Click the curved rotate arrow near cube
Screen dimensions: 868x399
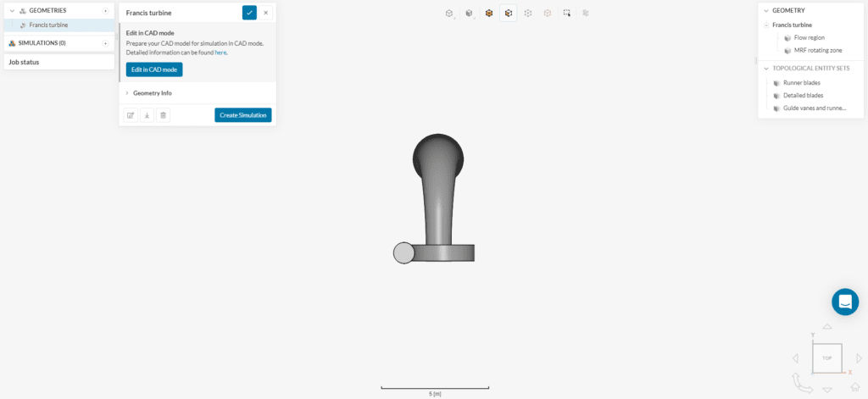[x=802, y=384]
